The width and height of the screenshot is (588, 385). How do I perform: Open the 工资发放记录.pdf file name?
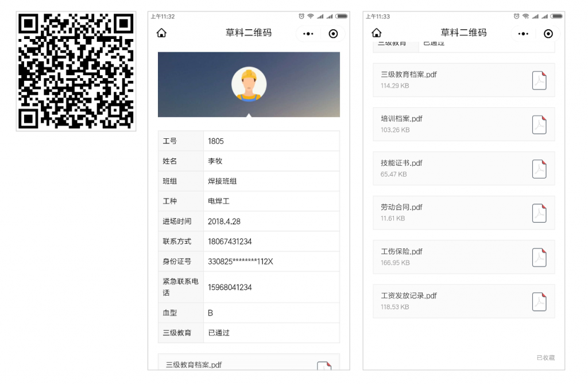pyautogui.click(x=409, y=295)
